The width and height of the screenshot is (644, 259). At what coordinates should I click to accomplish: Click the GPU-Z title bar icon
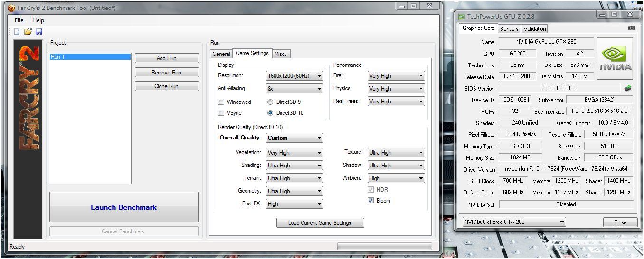click(462, 17)
